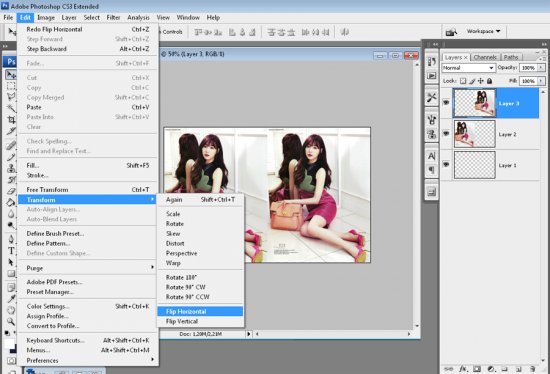
Task: Click default colors mini swatch icon
Action: (7, 333)
